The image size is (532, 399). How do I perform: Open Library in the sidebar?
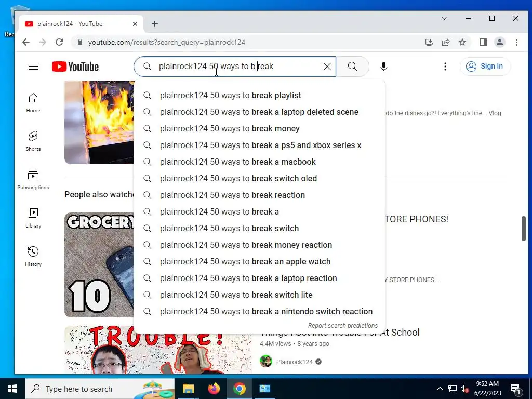click(x=33, y=218)
